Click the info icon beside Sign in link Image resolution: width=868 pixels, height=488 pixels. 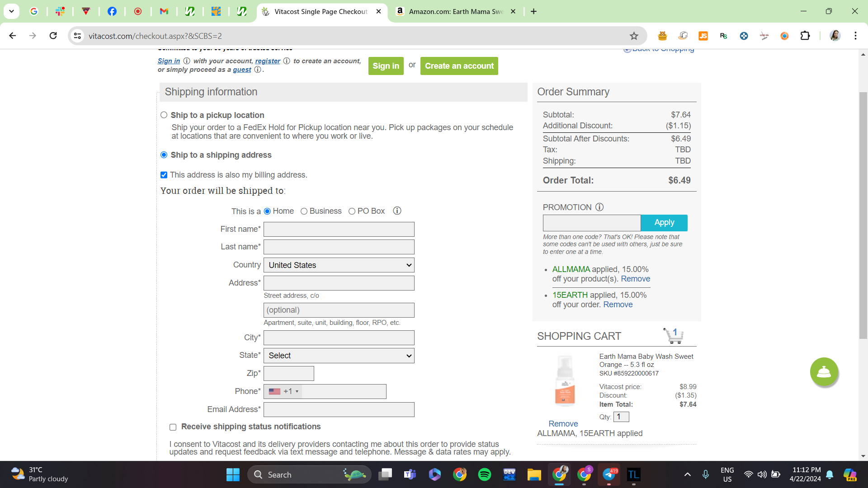[187, 61]
